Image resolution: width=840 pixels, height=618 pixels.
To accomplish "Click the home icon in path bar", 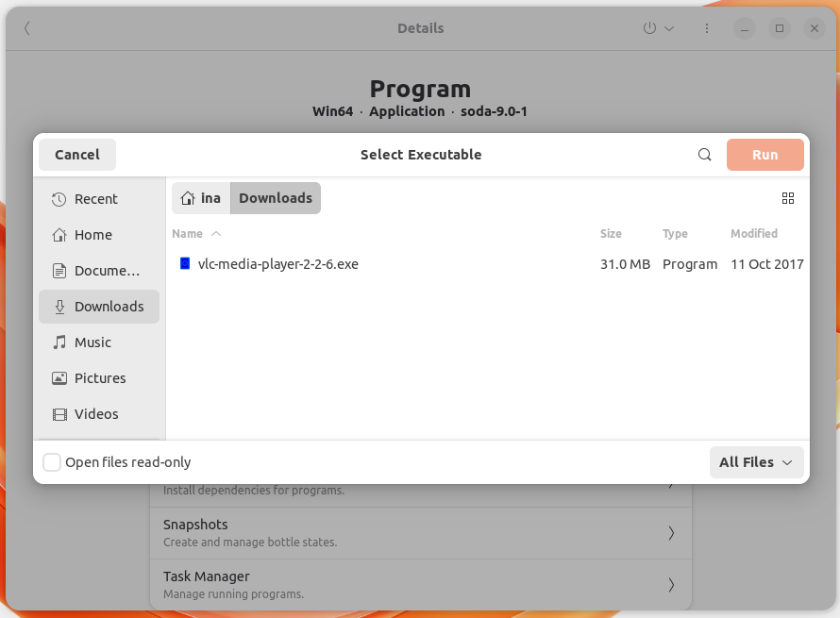I will tap(188, 198).
